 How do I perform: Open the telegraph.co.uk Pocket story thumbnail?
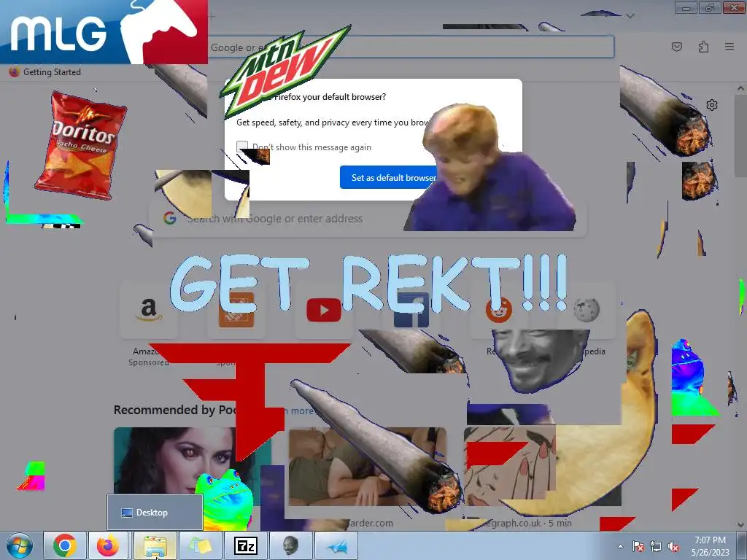point(543,467)
